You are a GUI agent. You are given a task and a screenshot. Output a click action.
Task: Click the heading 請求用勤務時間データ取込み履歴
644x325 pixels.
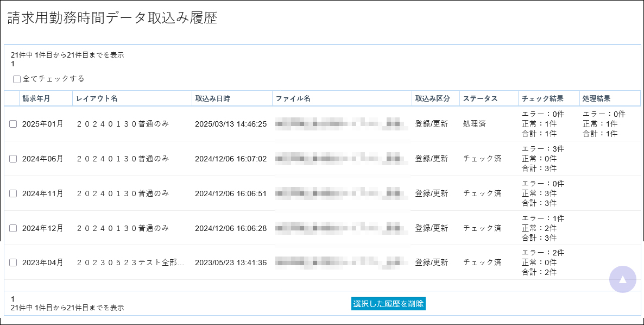tap(112, 18)
